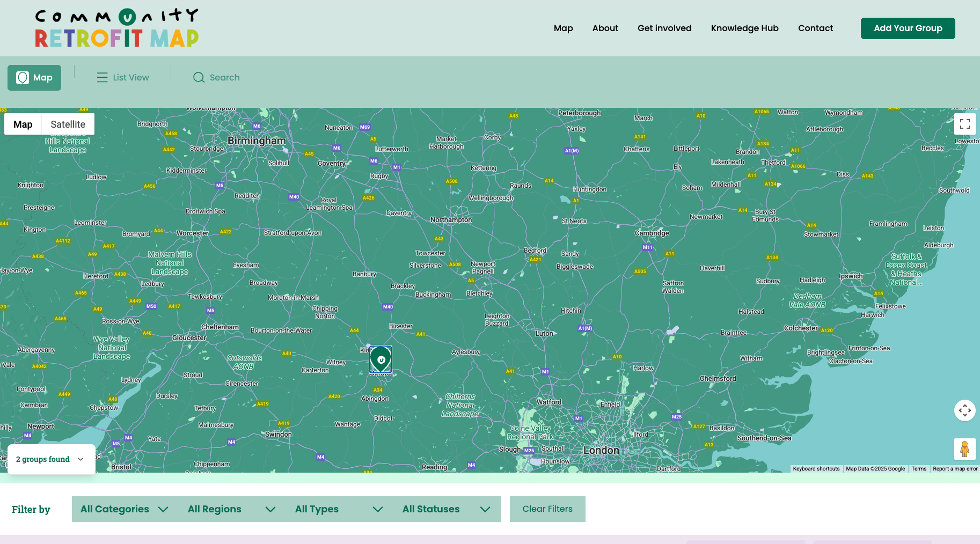Switch back to Map tile view
This screenshot has height=544, width=980.
coord(23,124)
